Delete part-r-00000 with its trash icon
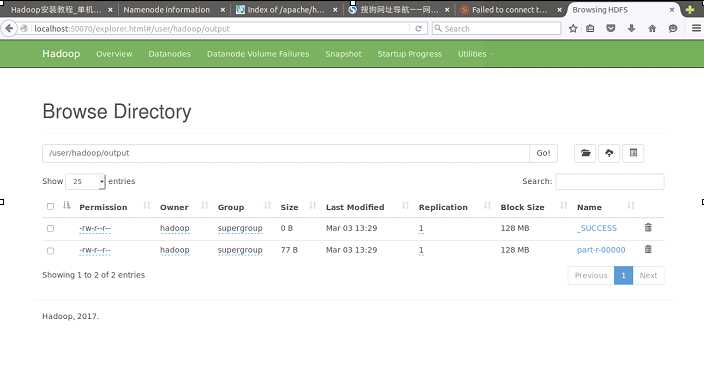704x375 pixels. [x=648, y=249]
